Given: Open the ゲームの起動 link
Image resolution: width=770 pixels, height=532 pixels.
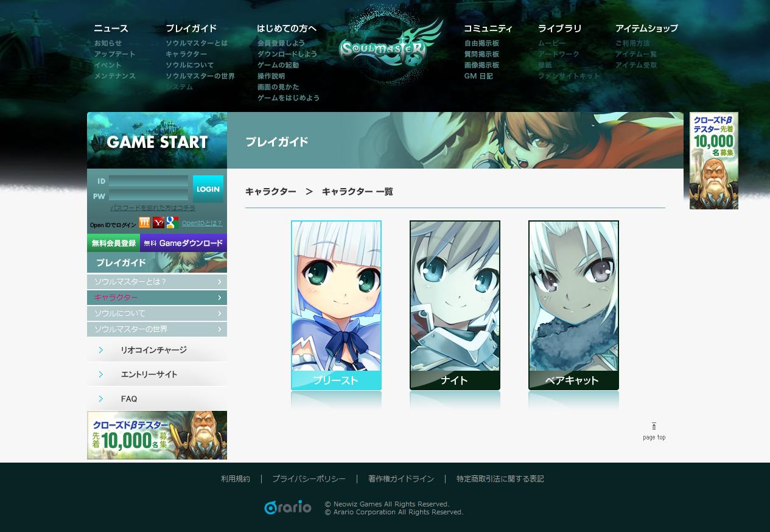Looking at the screenshot, I should click(278, 65).
